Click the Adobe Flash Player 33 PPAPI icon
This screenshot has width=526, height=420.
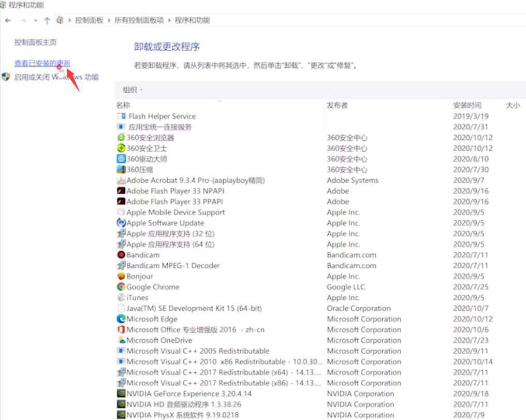(121, 201)
